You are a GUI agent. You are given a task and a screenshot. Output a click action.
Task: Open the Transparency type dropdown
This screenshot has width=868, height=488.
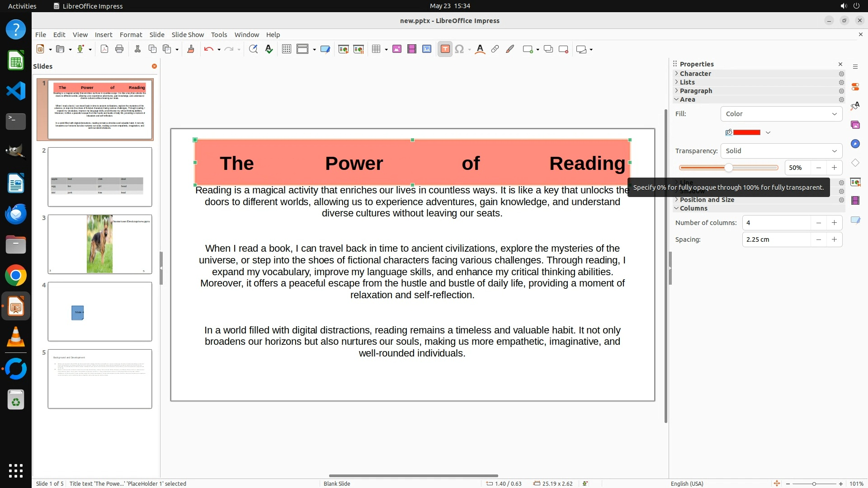pos(781,151)
